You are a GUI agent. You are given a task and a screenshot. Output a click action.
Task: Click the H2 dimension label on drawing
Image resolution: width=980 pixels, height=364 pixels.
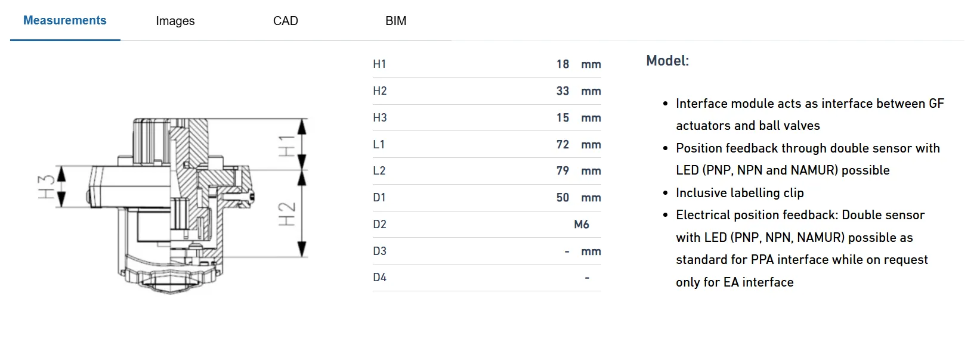[x=287, y=214]
